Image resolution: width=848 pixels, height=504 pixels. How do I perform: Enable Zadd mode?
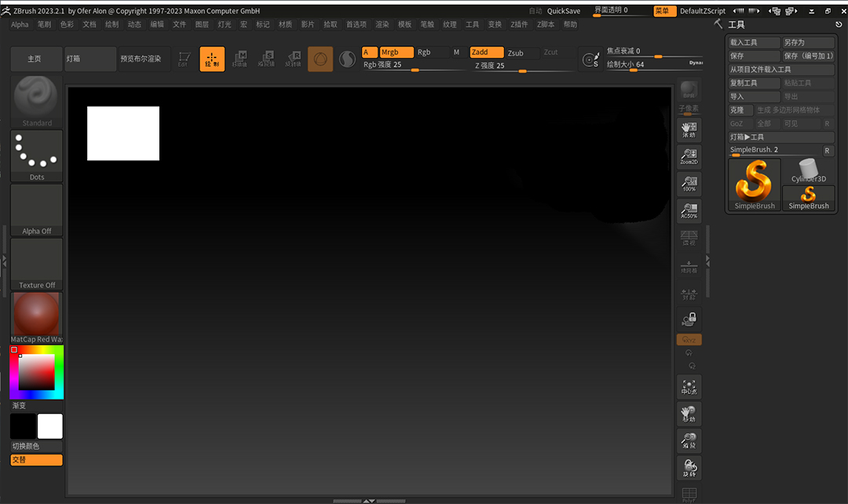click(x=487, y=52)
